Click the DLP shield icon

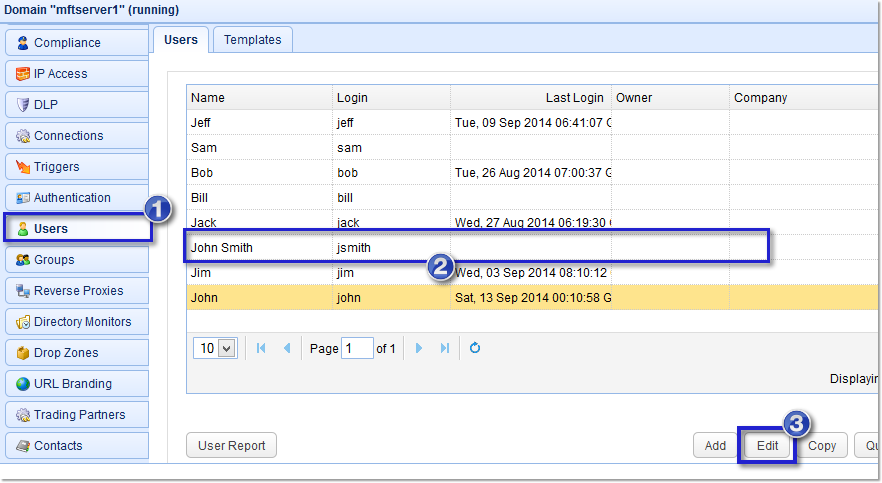23,105
